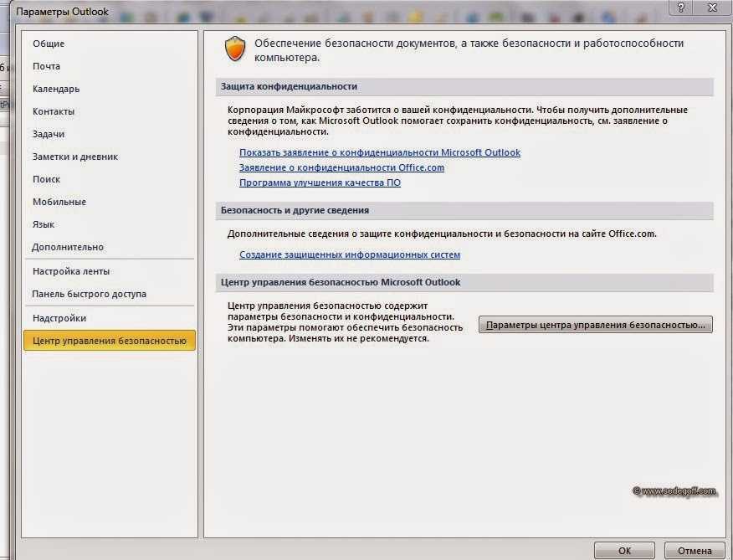Click the orange security shield icon
Viewport: 733px width, 560px height.
pos(235,49)
